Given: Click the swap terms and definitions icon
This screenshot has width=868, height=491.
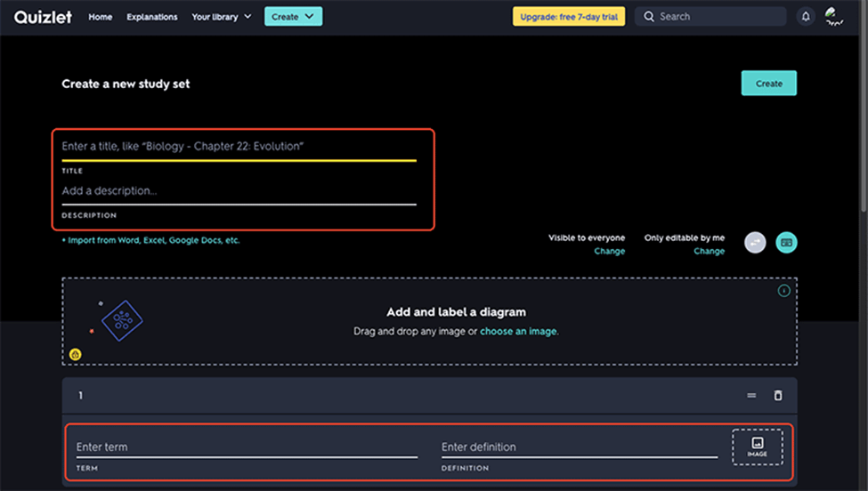Looking at the screenshot, I should [755, 242].
